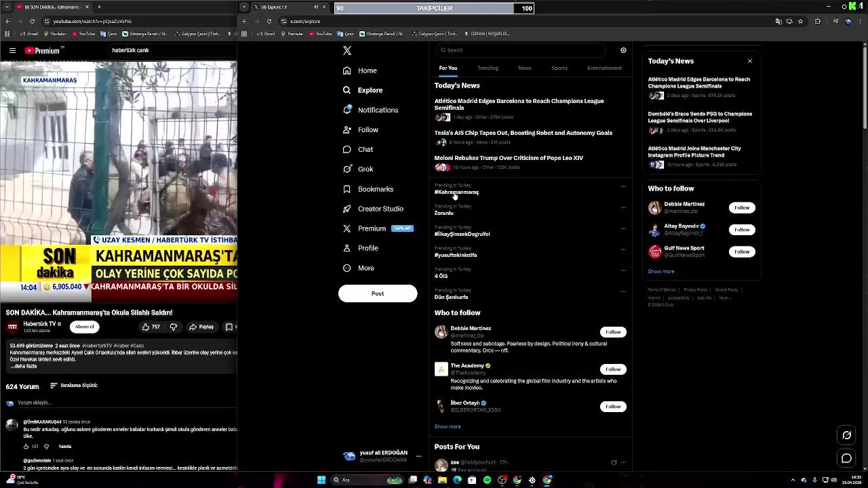Go to YouTube Premium home logo
Image resolution: width=868 pixels, height=488 pixels.
pyautogui.click(x=43, y=50)
